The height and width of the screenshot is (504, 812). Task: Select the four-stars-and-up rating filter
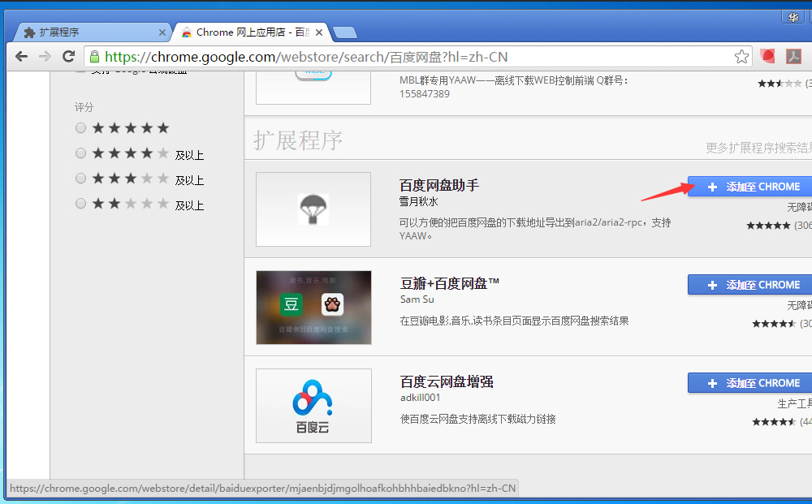80,153
